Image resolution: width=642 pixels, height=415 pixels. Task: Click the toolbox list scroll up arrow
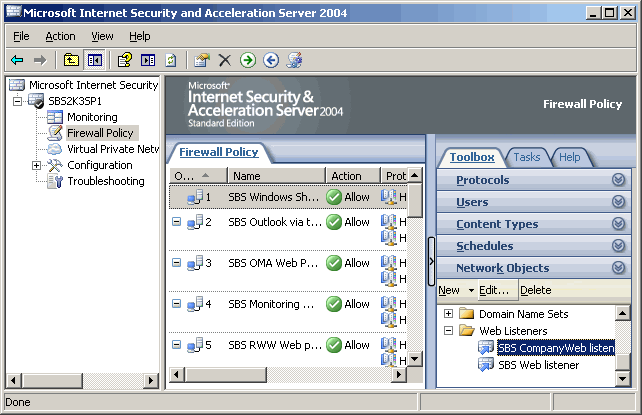(x=622, y=314)
